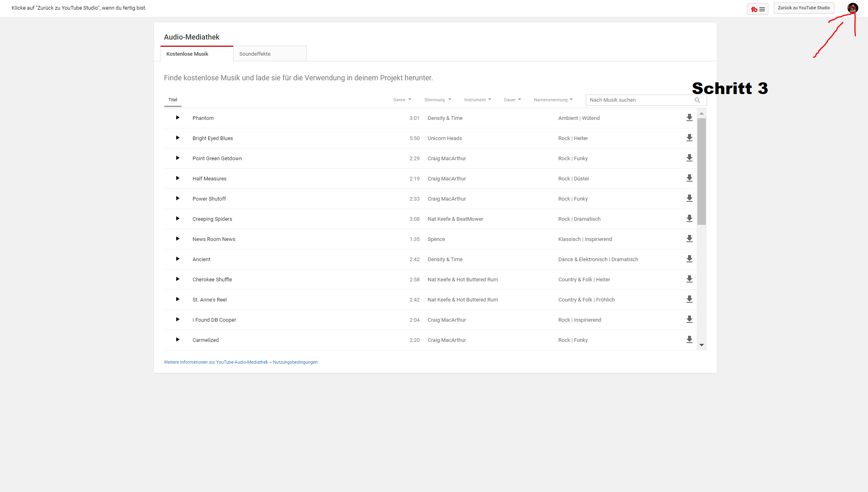Download the track Half Measures

click(689, 178)
